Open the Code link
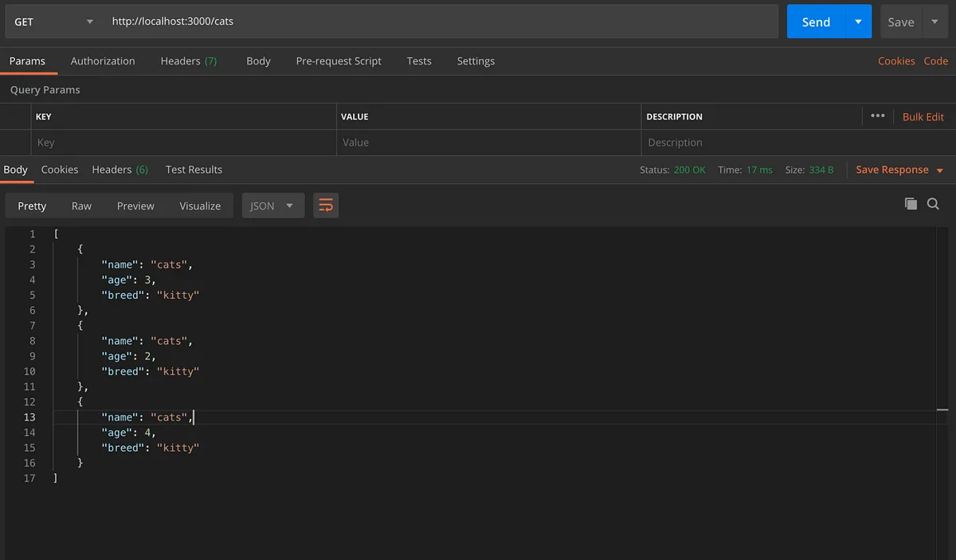 pos(936,61)
